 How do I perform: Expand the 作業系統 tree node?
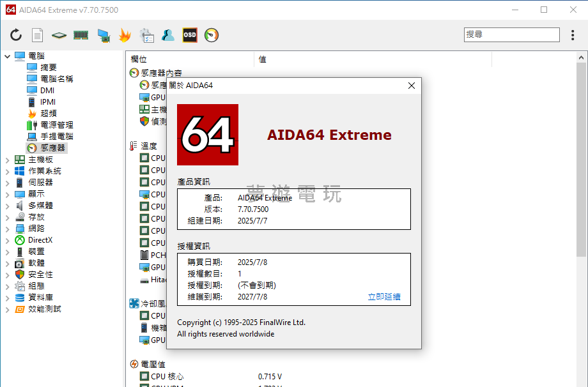(x=7, y=172)
